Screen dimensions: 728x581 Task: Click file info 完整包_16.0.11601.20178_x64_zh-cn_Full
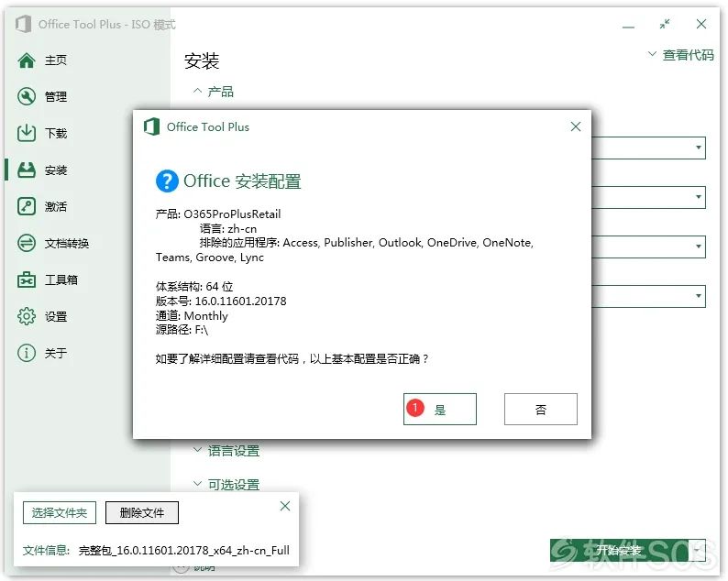184,551
